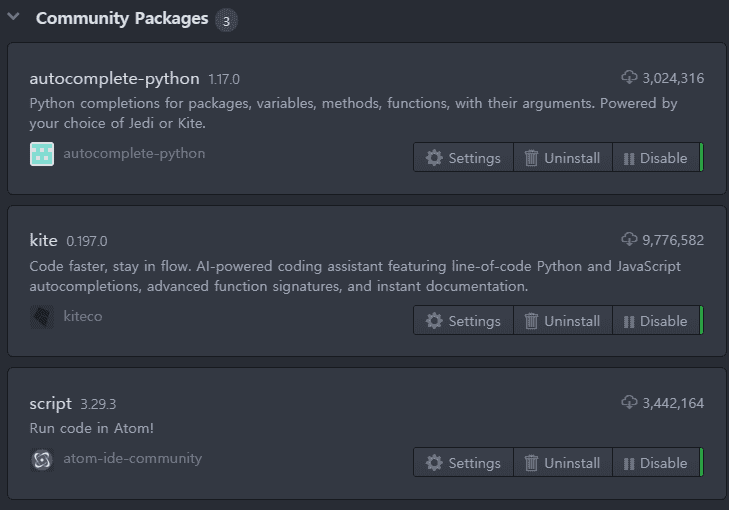Open the autocomplete-python author link
This screenshot has height=510, width=729.
point(134,153)
